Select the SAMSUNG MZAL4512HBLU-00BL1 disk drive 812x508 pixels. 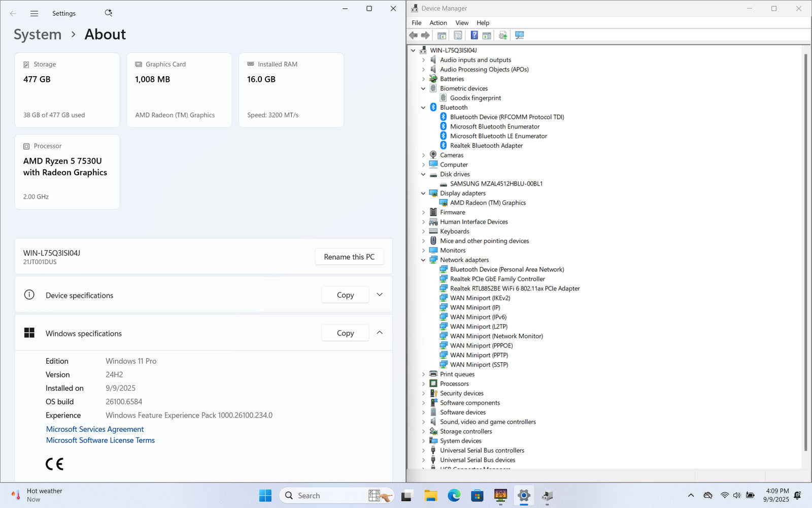coord(496,184)
